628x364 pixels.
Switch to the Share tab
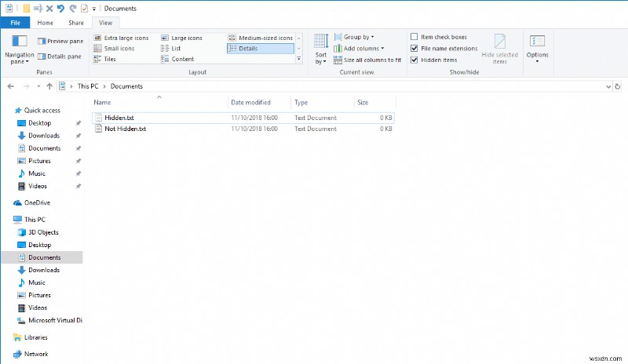tap(76, 23)
